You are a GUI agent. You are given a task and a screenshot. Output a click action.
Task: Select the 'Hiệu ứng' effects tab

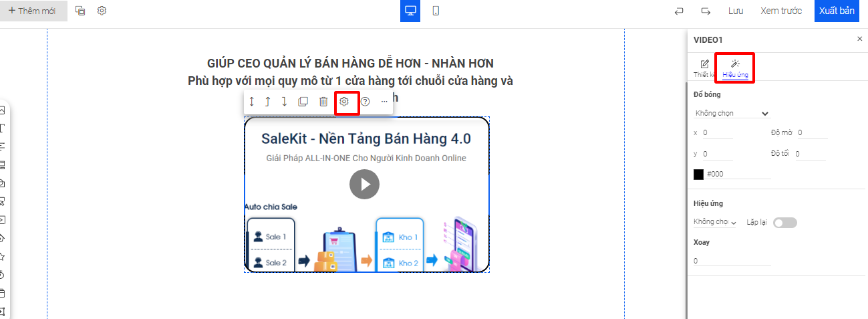tap(735, 68)
